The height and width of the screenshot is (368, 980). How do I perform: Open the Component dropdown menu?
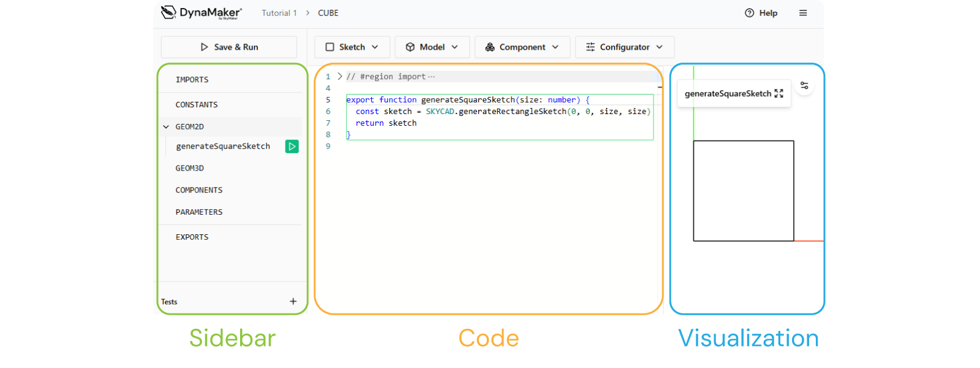[x=522, y=47]
